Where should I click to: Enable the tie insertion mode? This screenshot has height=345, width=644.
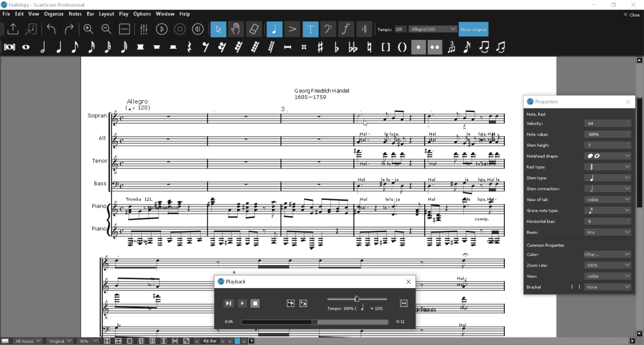tap(484, 47)
